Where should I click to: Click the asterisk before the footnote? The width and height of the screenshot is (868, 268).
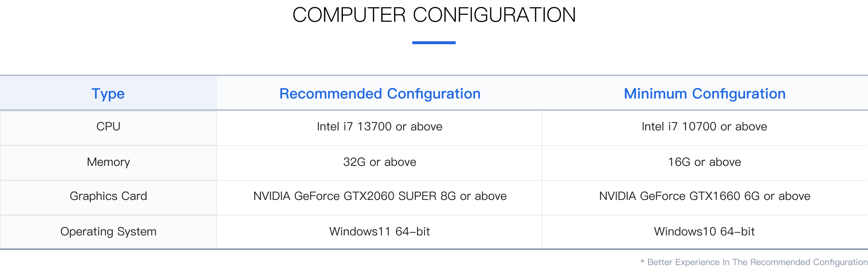pyautogui.click(x=642, y=261)
